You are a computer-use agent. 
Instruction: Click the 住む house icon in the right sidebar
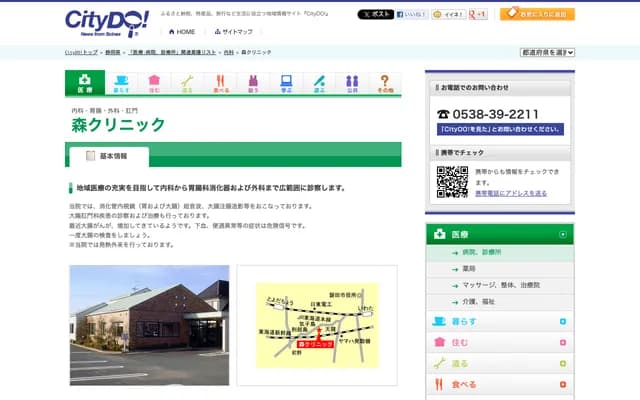pos(439,342)
